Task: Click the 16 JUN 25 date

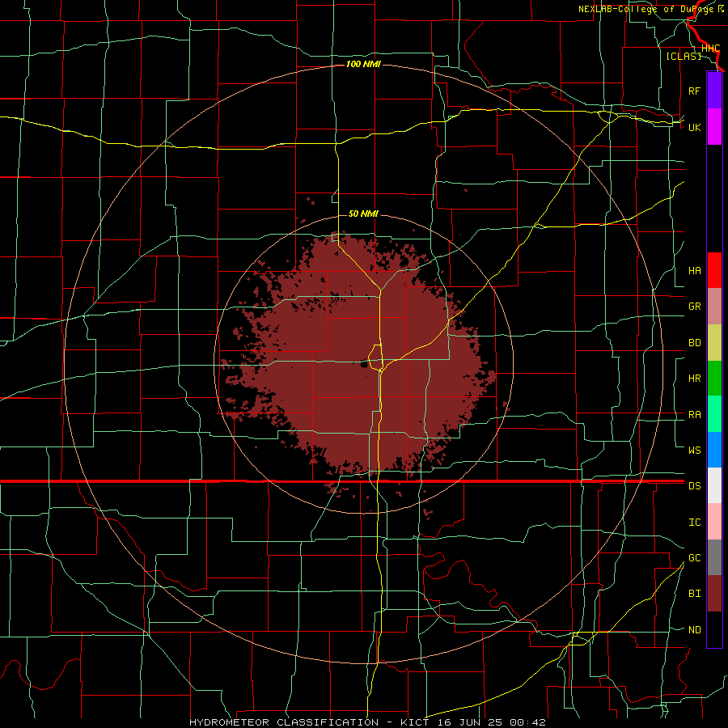Action: pyautogui.click(x=470, y=722)
